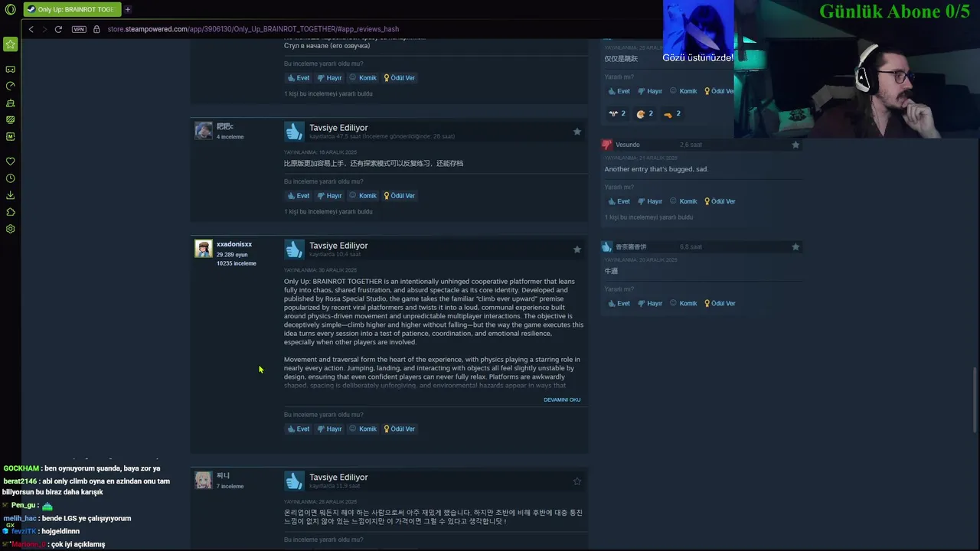The image size is (980, 551).
Task: Open the M sidebar icon
Action: pos(10,136)
